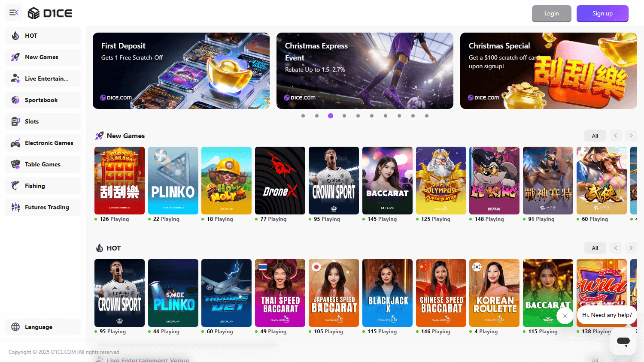Dismiss the Need any help popup
644x362 pixels.
click(565, 316)
